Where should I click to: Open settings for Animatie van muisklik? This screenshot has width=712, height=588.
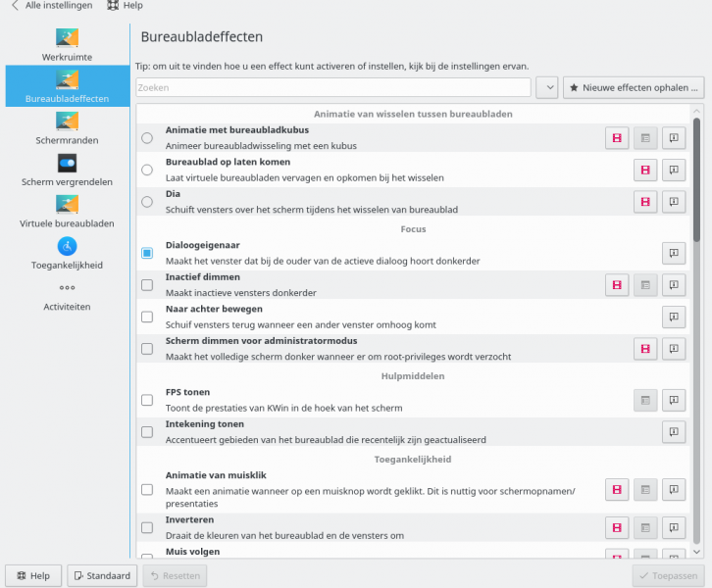pos(645,488)
